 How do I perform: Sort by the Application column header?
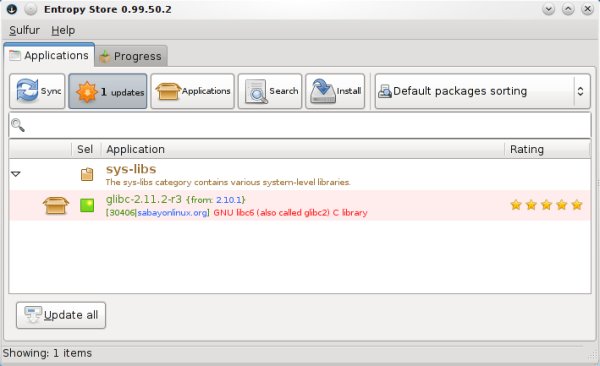tap(303, 149)
